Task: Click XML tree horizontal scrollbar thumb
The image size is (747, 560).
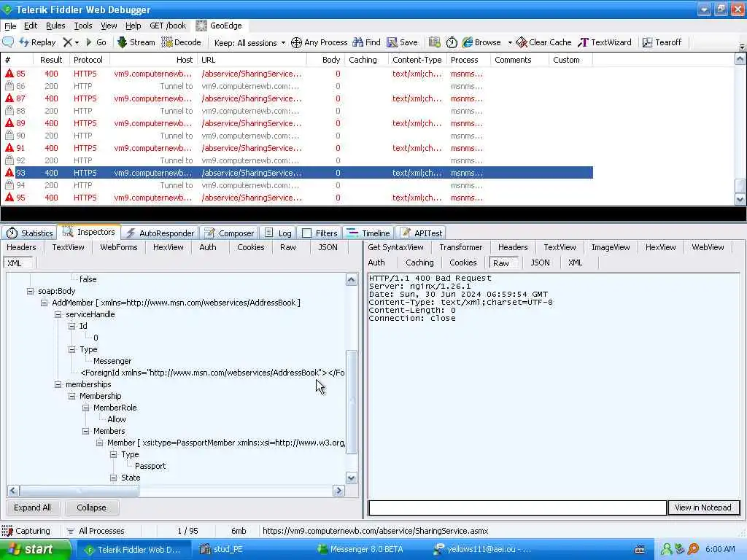Action: point(79,491)
